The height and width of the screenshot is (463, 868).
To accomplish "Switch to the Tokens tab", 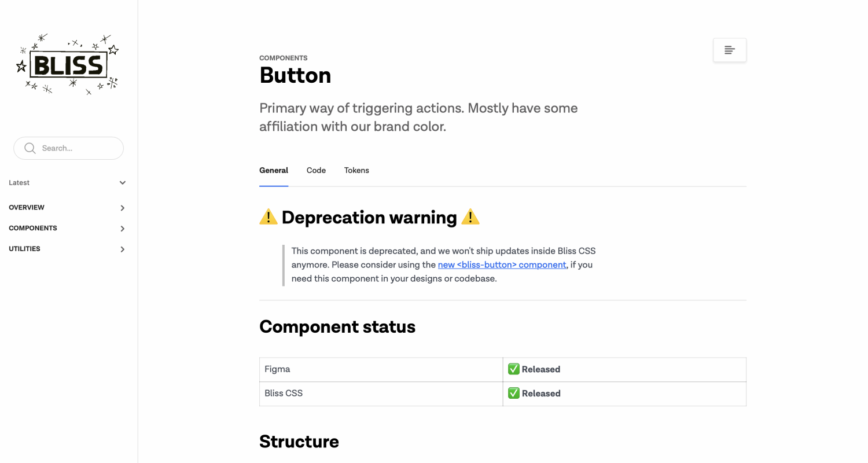I will coord(356,170).
